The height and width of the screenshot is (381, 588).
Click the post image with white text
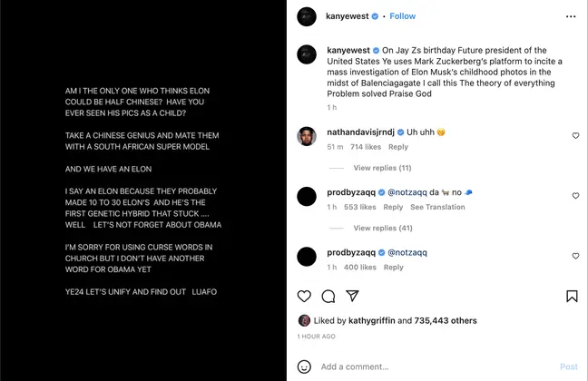143,190
